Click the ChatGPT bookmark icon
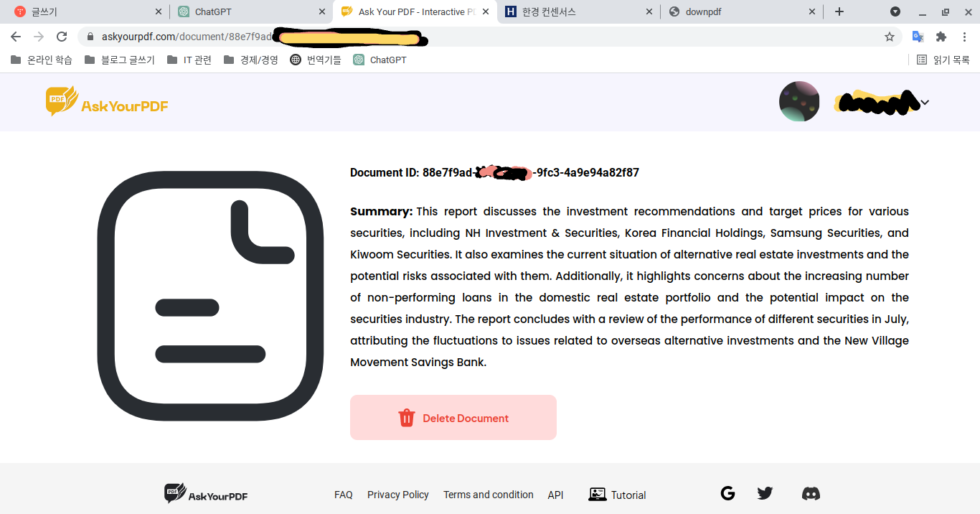Screen dimensions: 980x514 pyautogui.click(x=359, y=60)
